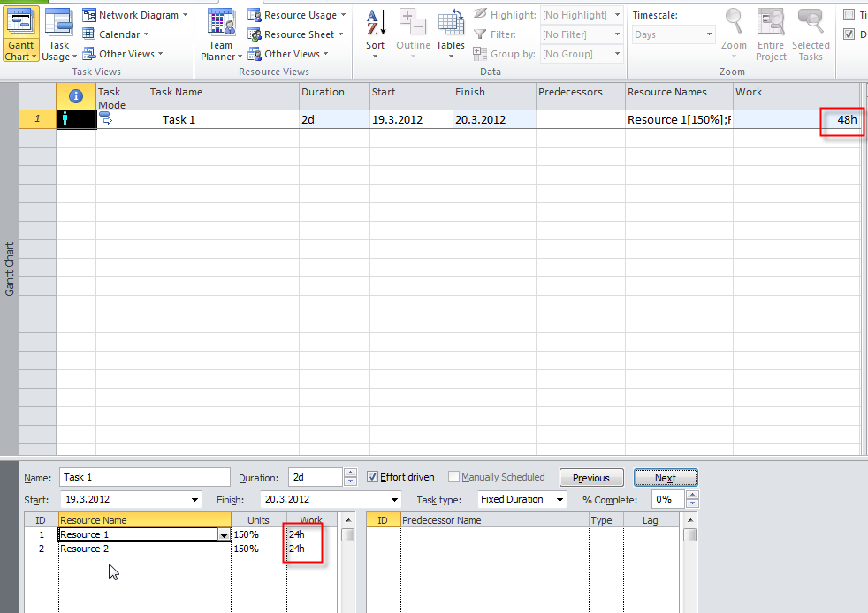
Task: Open the Filter dropdown list
Action: pos(617,34)
